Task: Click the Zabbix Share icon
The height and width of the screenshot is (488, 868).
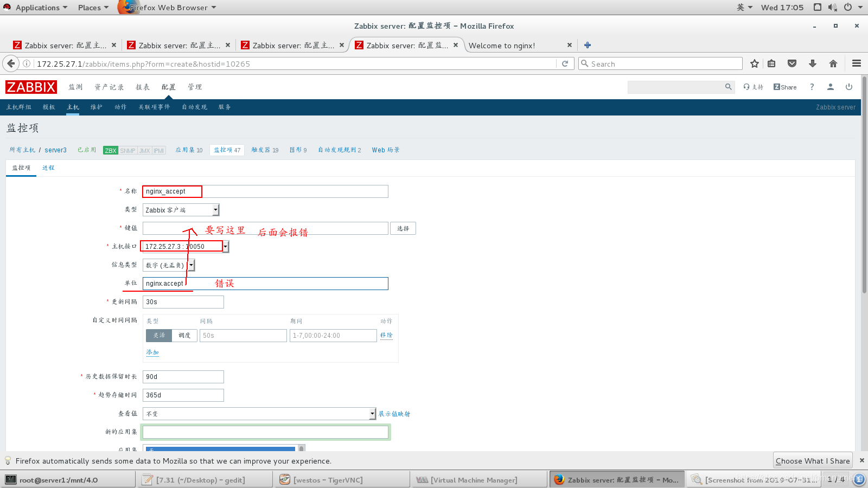Action: [x=785, y=87]
